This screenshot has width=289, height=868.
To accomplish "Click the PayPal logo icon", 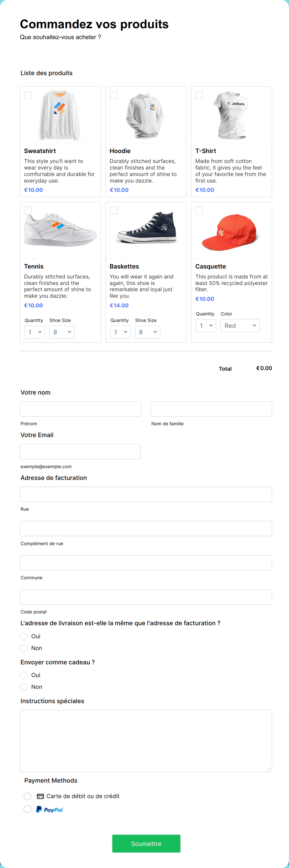I will [x=50, y=809].
